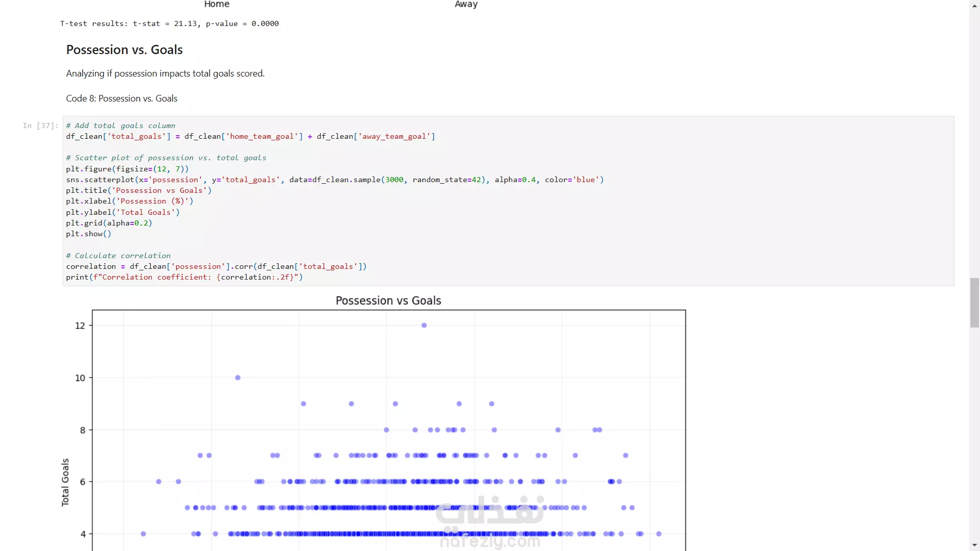Click the y-axis tick label 8
Screen dimensions: 980x551
coord(82,431)
